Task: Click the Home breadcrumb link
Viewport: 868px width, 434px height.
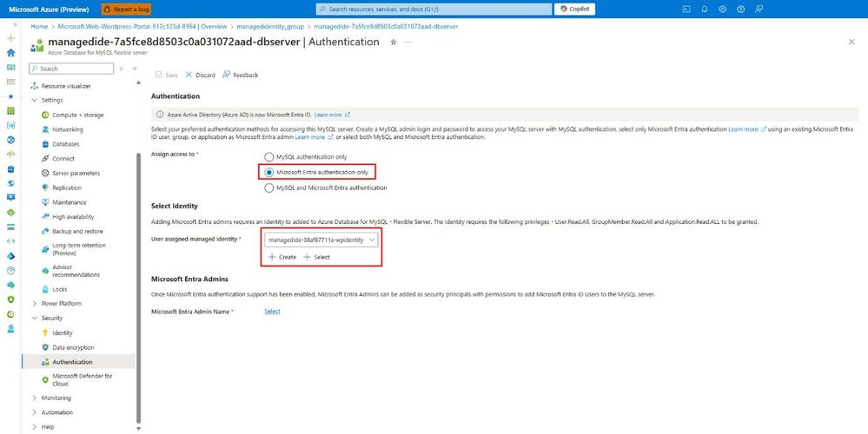Action: click(39, 26)
